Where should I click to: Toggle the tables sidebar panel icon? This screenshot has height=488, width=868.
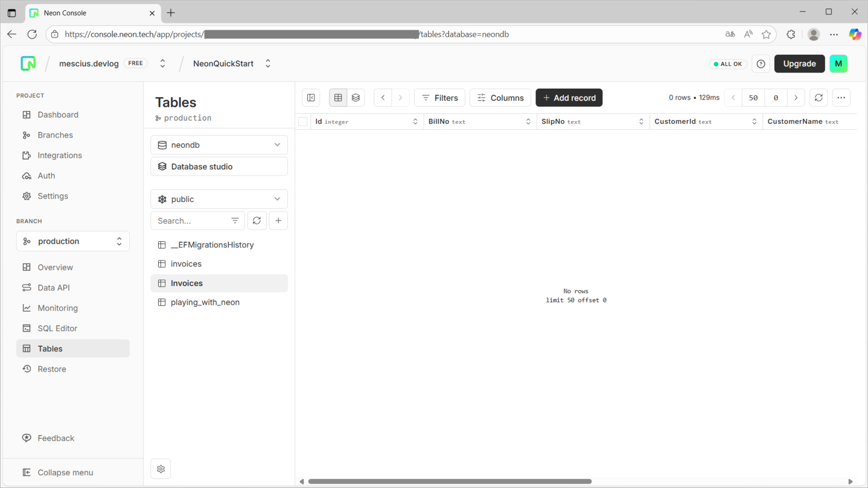click(x=311, y=98)
